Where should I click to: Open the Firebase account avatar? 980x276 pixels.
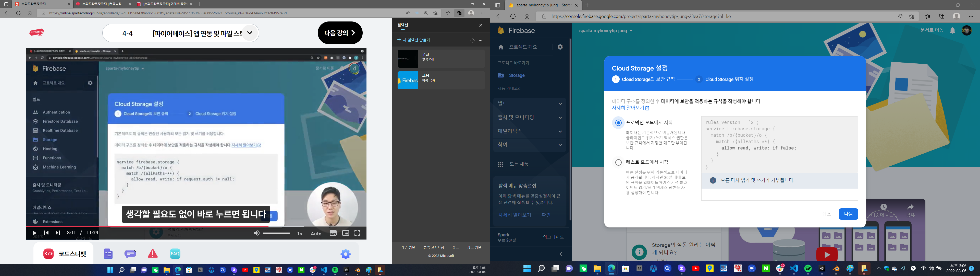[x=967, y=30]
